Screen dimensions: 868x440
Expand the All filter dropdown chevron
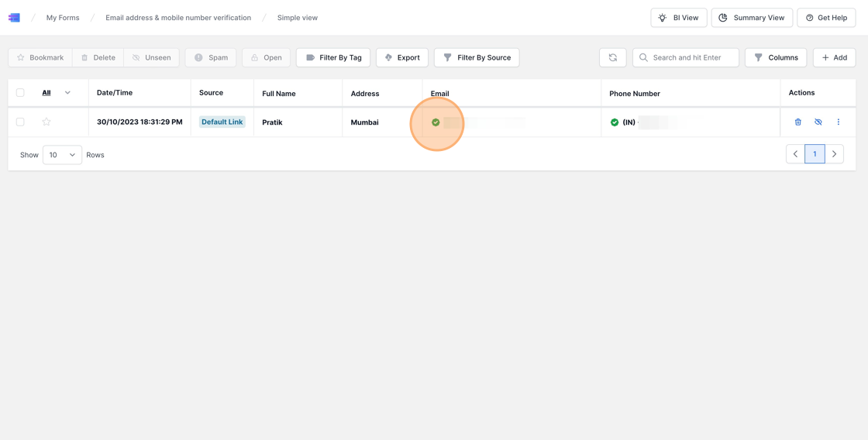67,93
